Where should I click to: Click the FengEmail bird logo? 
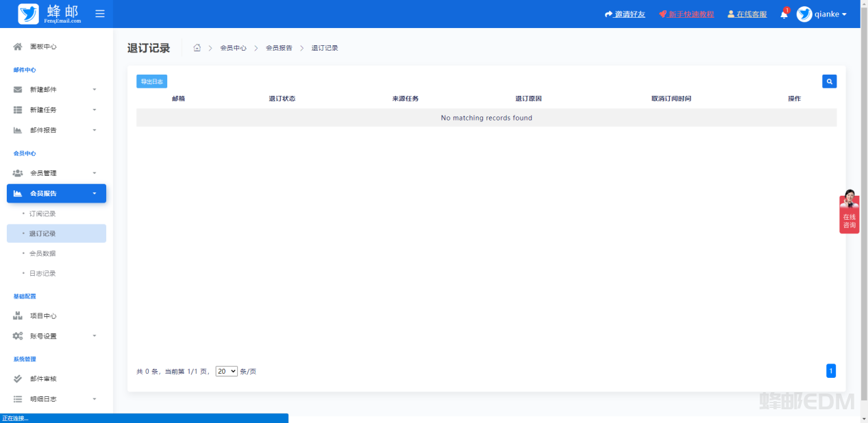coord(29,14)
